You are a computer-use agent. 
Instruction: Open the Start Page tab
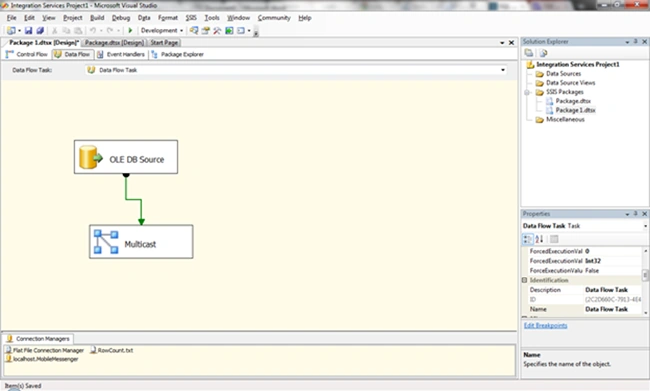tap(164, 43)
